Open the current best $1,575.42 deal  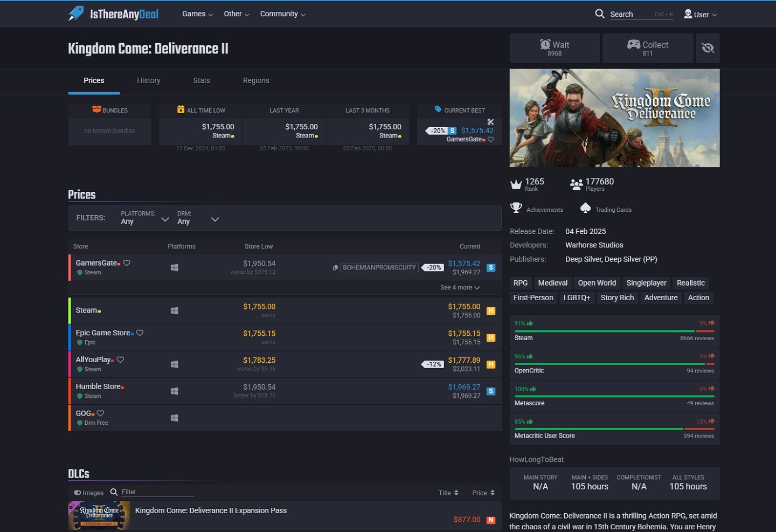click(477, 130)
